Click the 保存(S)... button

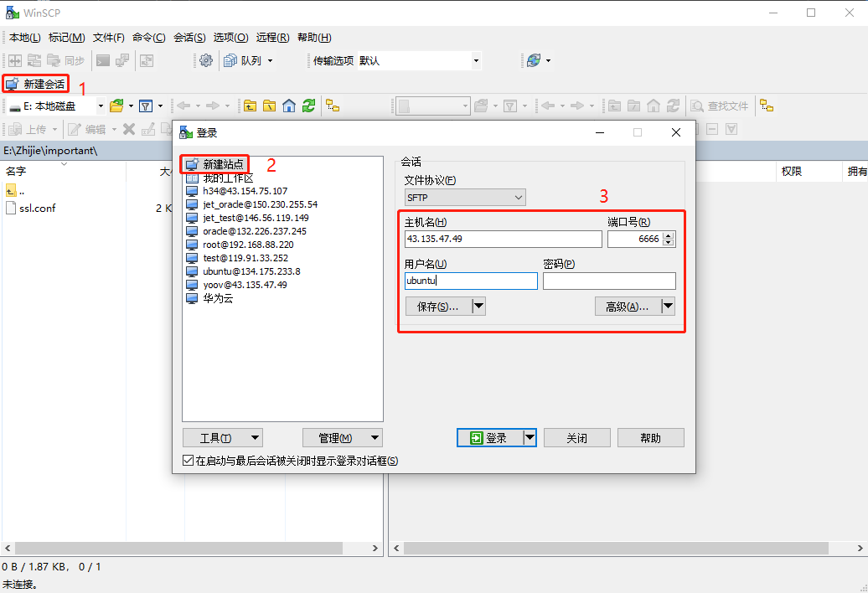pyautogui.click(x=438, y=307)
